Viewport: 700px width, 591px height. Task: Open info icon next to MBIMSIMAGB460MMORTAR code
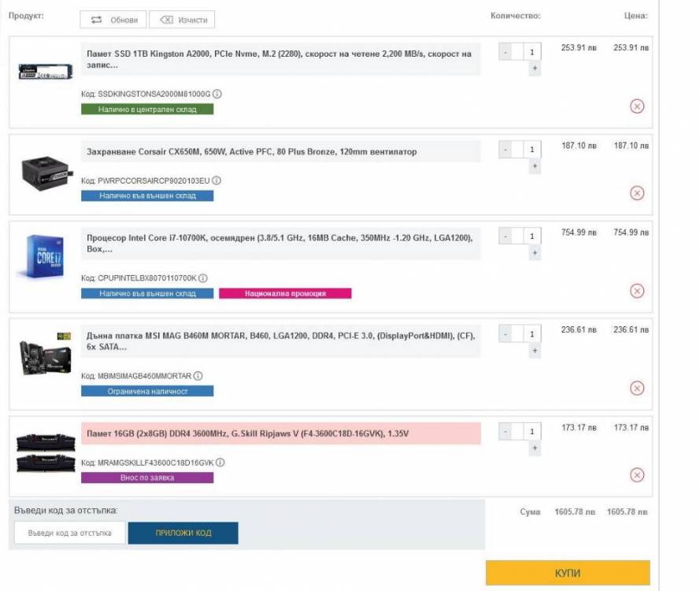click(x=198, y=376)
